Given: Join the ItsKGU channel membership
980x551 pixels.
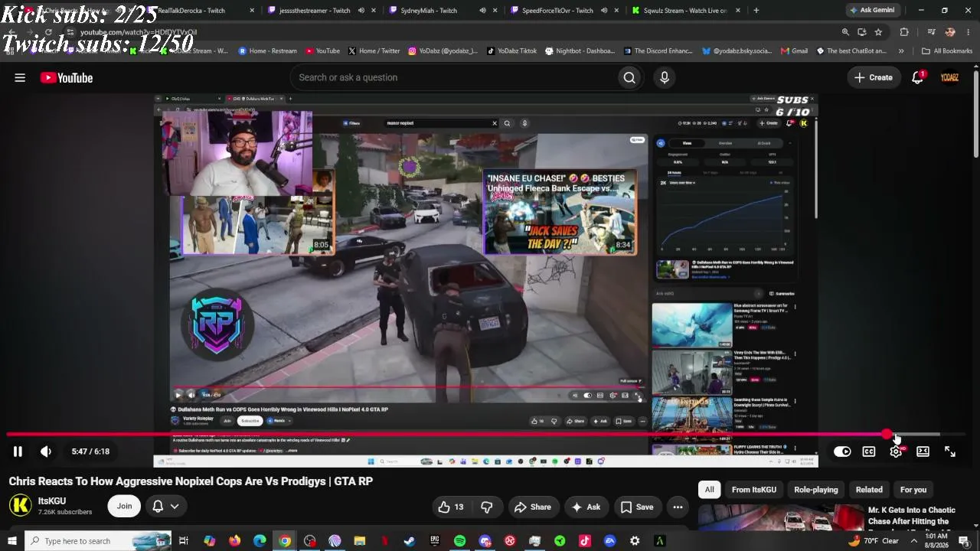Looking at the screenshot, I should pyautogui.click(x=124, y=506).
